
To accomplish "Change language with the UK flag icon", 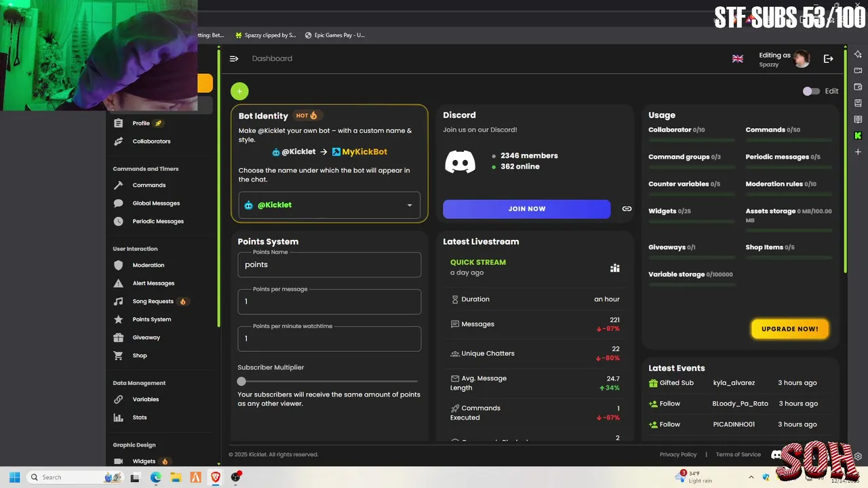I will click(738, 59).
